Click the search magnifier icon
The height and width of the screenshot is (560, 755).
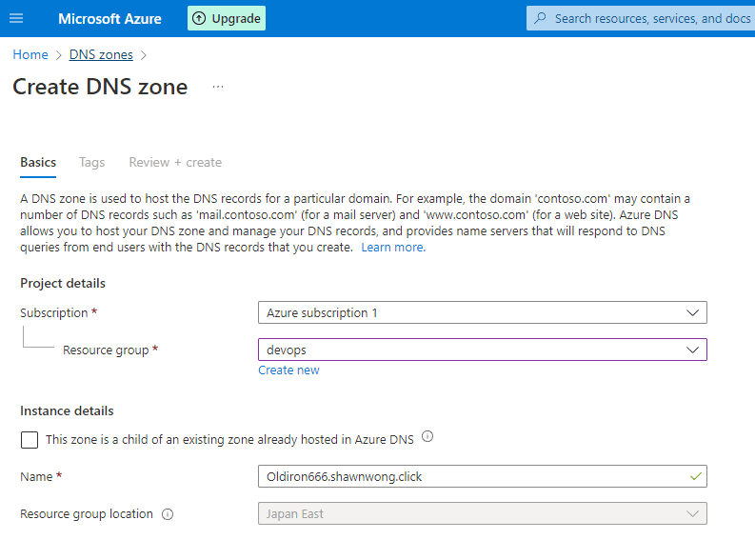click(541, 18)
